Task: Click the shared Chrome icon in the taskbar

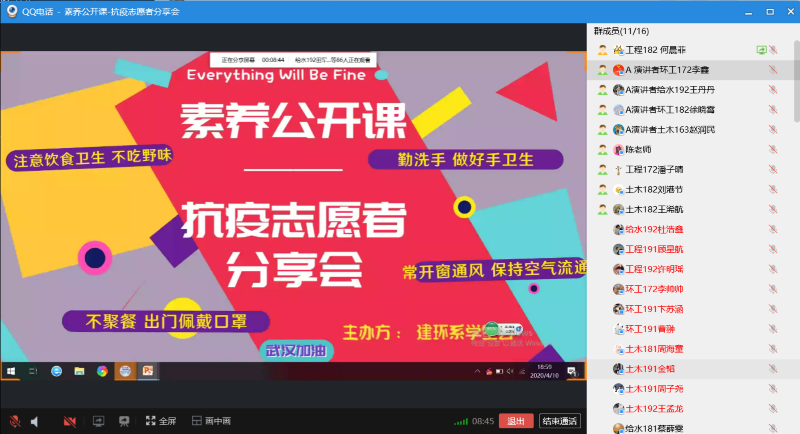Action: point(102,371)
